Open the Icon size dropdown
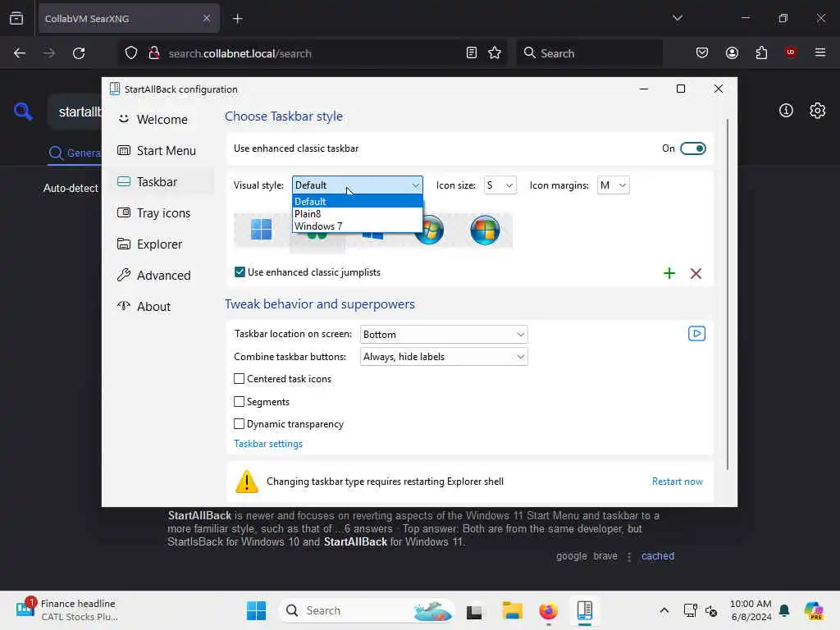 point(500,185)
